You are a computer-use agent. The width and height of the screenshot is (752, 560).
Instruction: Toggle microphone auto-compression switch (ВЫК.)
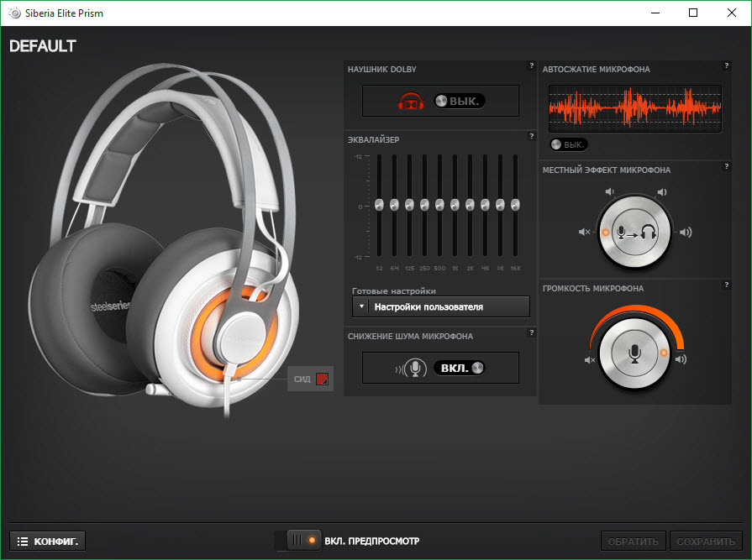click(569, 144)
